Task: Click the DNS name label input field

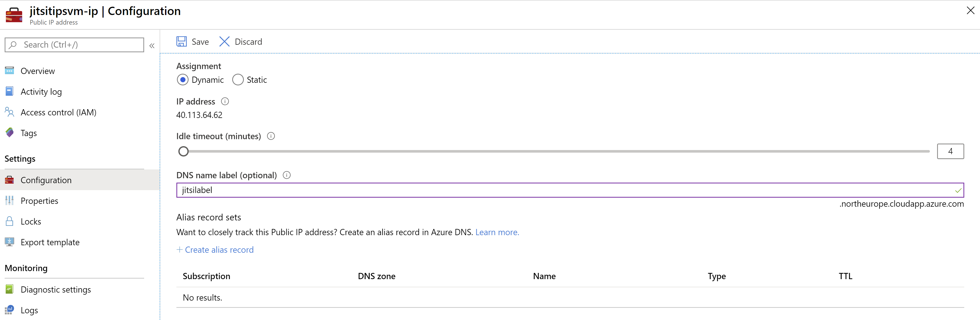Action: coord(570,190)
